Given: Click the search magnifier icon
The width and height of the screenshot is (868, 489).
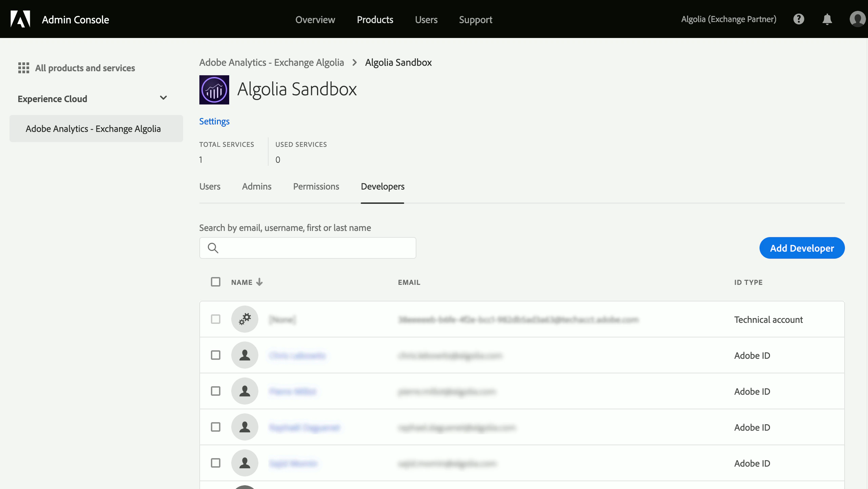Looking at the screenshot, I should 213,248.
